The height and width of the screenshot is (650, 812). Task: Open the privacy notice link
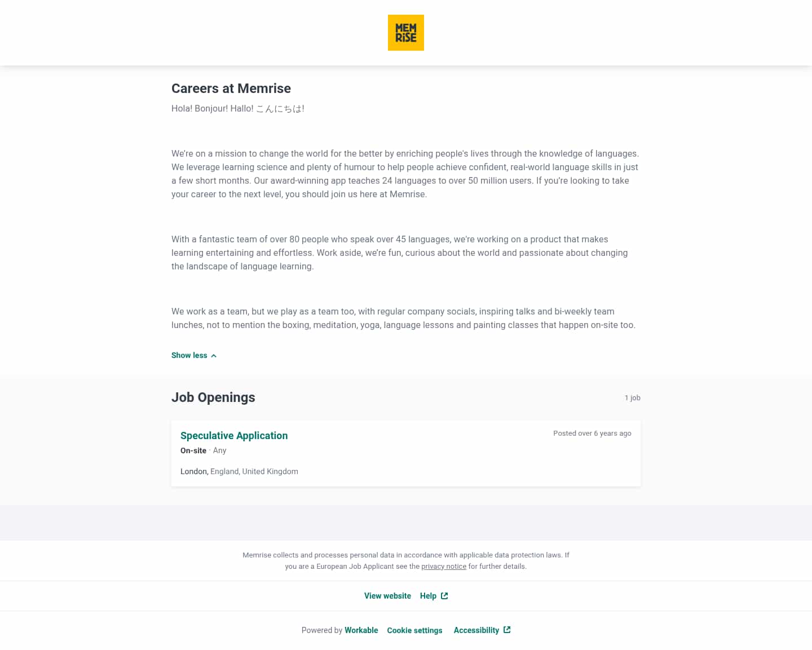point(444,567)
